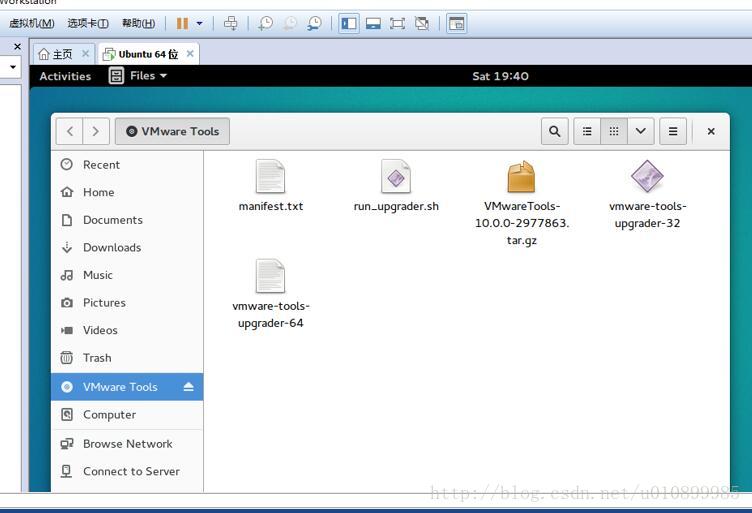Take a snapshot of the virtual machine

265,23
